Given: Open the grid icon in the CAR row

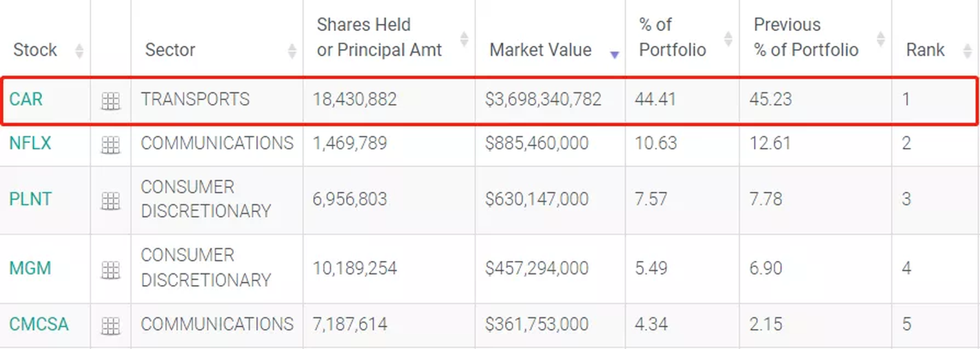Looking at the screenshot, I should point(110,101).
